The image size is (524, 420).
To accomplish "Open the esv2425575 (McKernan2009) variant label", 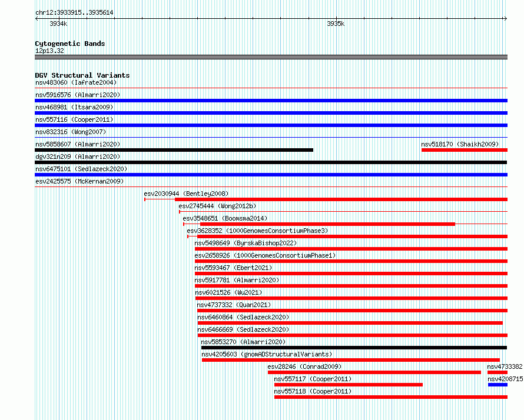I will click(x=79, y=181).
